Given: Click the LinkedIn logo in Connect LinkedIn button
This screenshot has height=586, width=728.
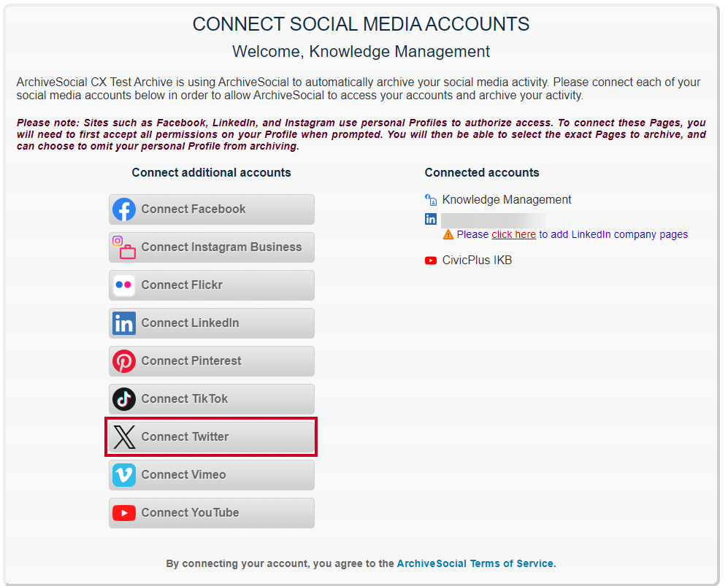Looking at the screenshot, I should pyautogui.click(x=124, y=323).
